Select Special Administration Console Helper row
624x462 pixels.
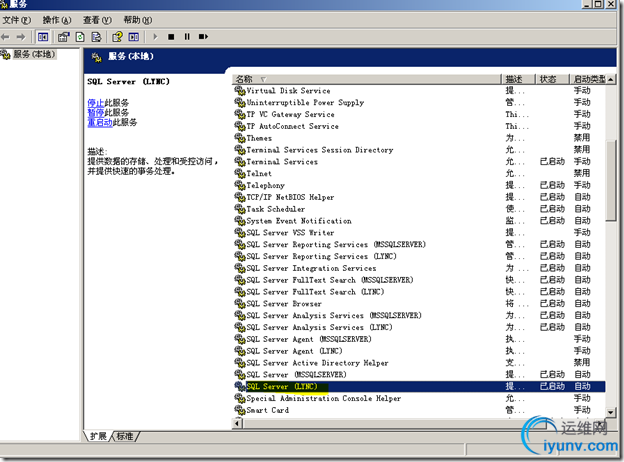pyautogui.click(x=419, y=398)
